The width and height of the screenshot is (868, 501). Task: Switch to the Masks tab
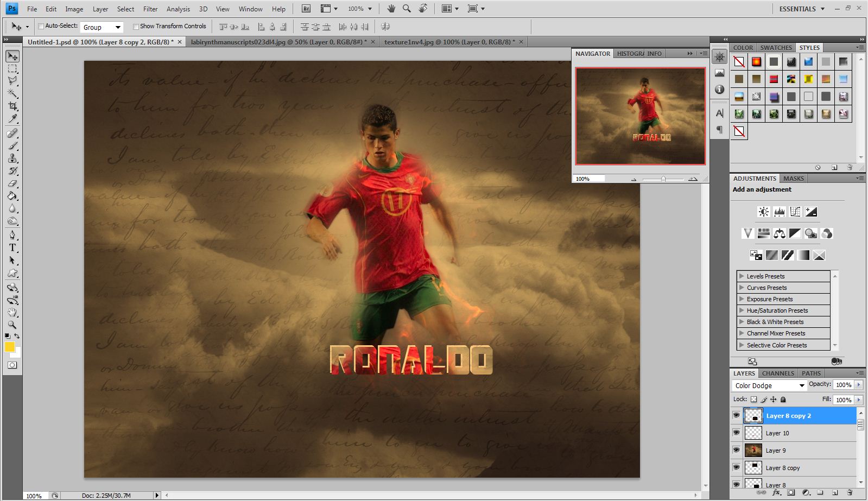793,179
